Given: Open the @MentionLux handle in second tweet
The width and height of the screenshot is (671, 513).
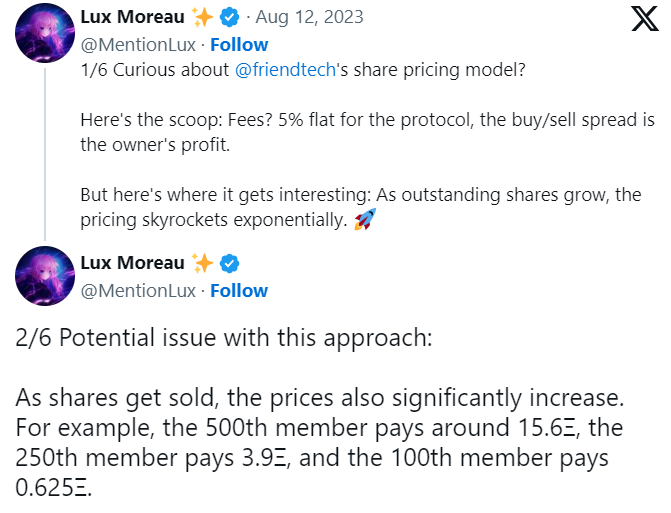Looking at the screenshot, I should 138,291.
